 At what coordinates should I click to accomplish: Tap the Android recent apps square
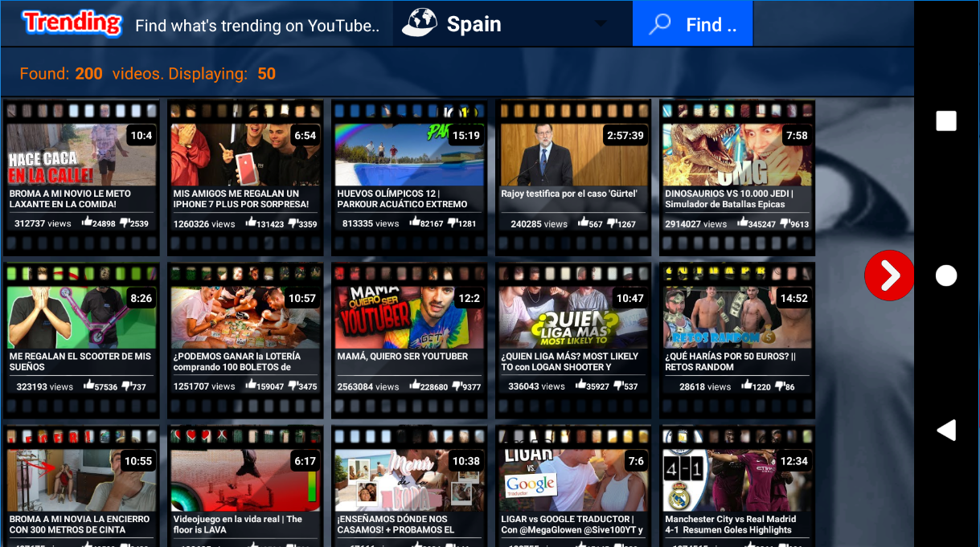pos(946,121)
